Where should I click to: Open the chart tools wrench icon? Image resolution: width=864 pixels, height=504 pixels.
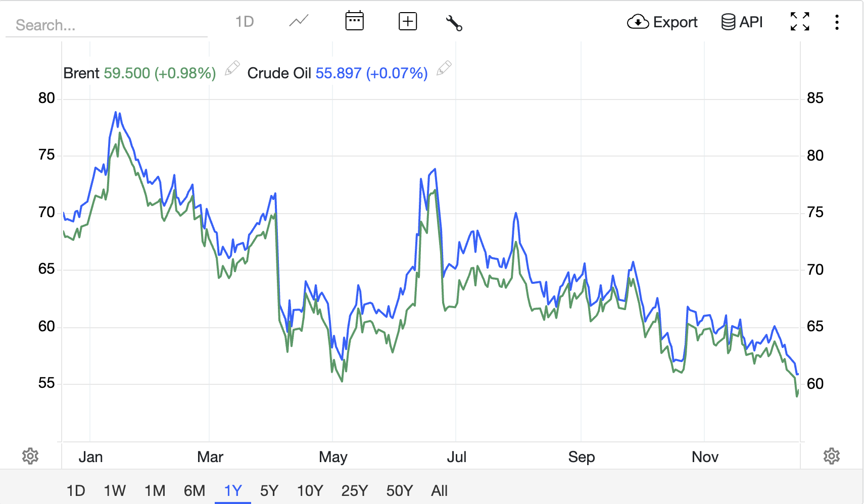454,22
